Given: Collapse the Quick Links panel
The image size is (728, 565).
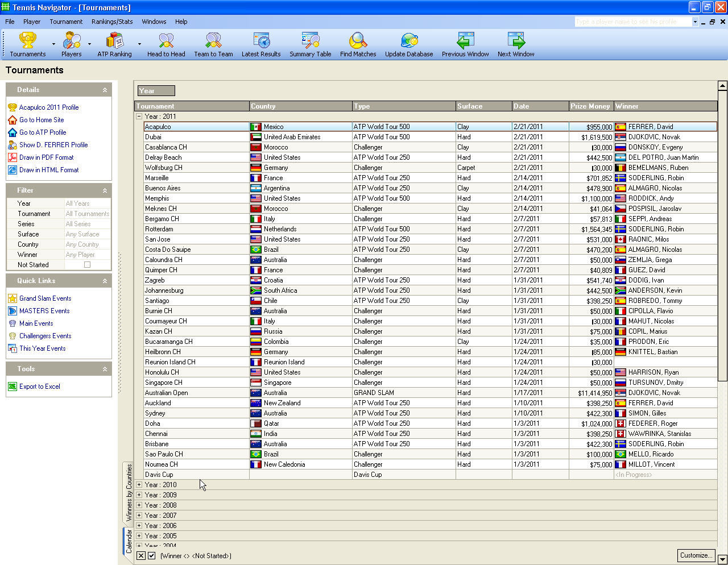Looking at the screenshot, I should (105, 281).
